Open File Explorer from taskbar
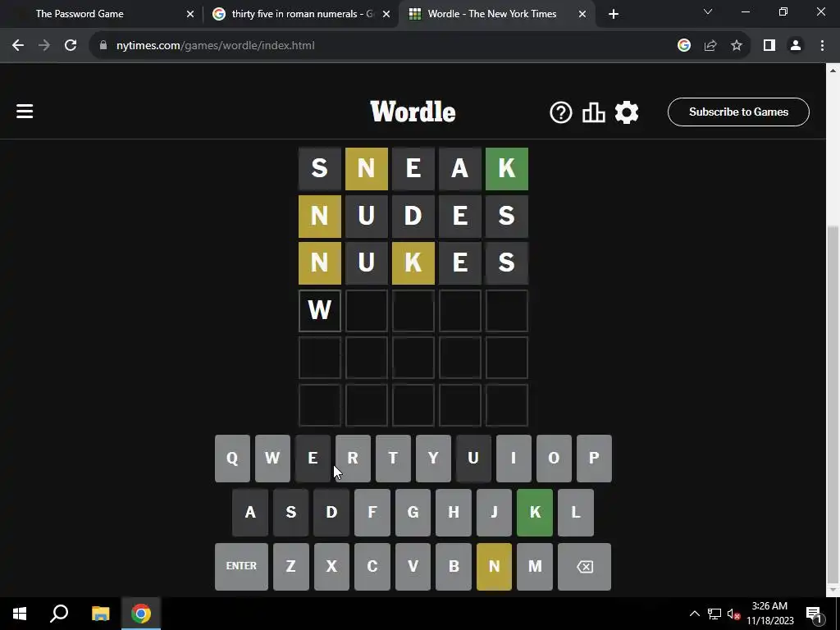840x630 pixels. pyautogui.click(x=100, y=614)
